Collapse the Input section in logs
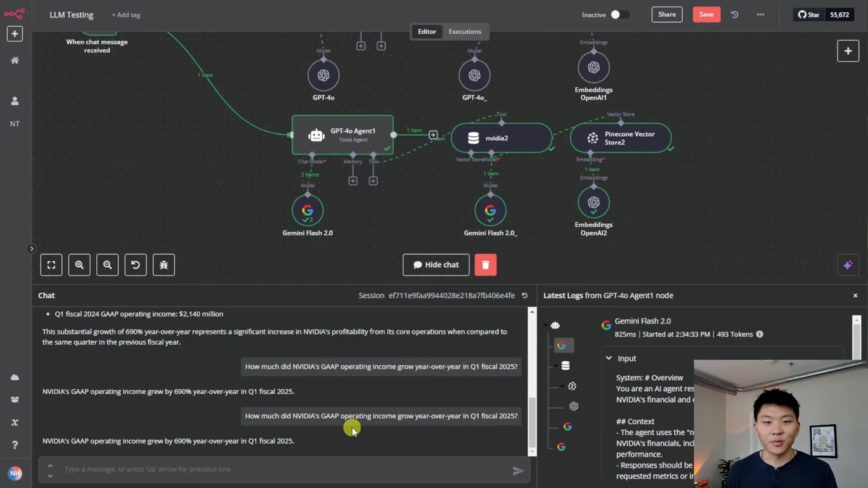 click(608, 358)
